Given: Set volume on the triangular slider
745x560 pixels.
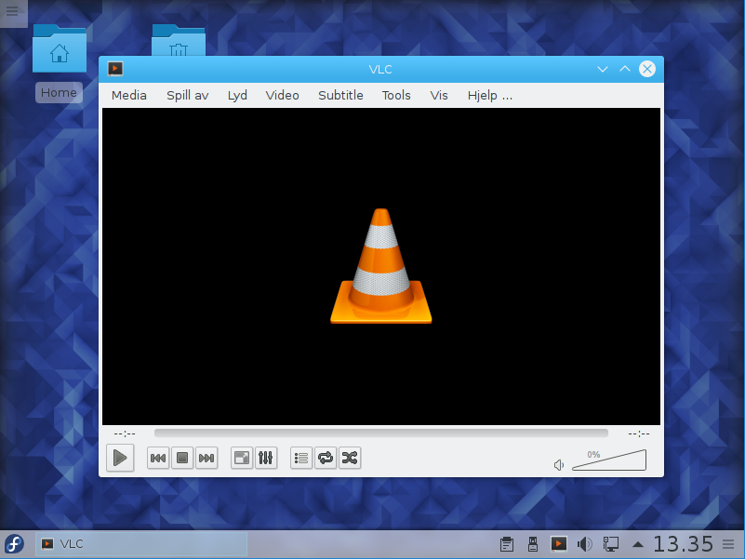Looking at the screenshot, I should (x=609, y=460).
